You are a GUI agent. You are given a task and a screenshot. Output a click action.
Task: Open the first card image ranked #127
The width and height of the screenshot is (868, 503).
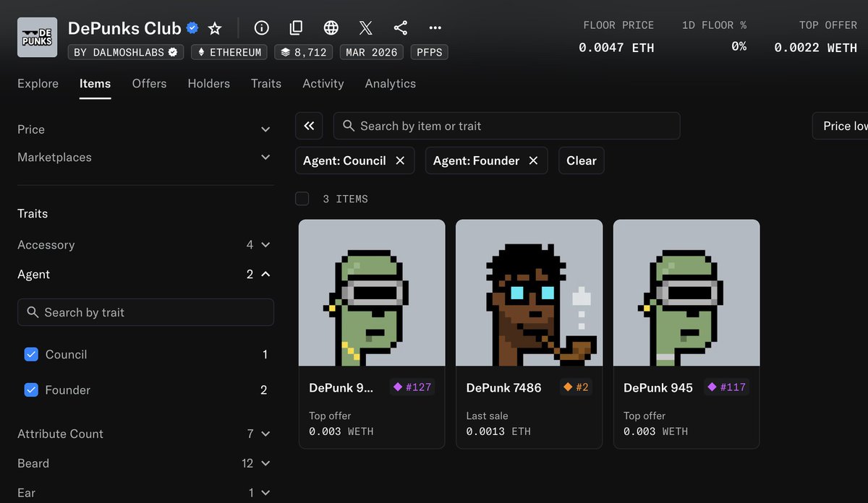pos(372,293)
